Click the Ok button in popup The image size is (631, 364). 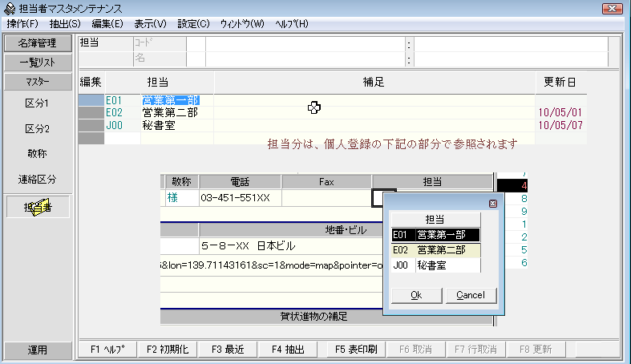pyautogui.click(x=416, y=295)
